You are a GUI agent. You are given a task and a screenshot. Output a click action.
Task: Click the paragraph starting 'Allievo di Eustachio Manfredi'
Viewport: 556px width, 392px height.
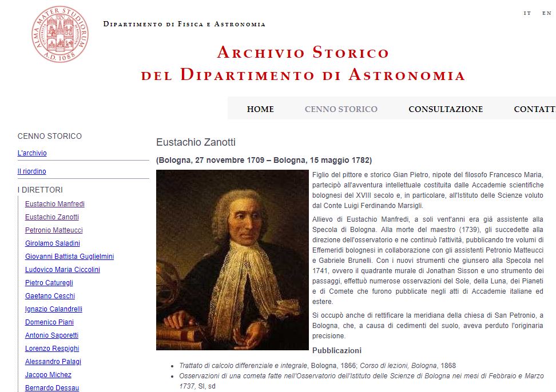(x=428, y=260)
